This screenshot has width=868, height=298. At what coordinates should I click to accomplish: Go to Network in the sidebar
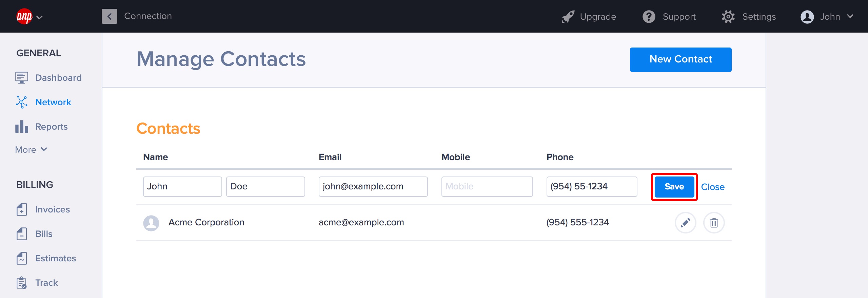pos(53,102)
